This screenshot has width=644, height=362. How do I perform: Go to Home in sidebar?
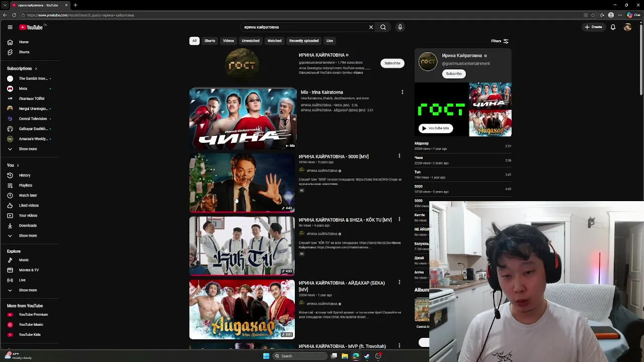(x=24, y=42)
